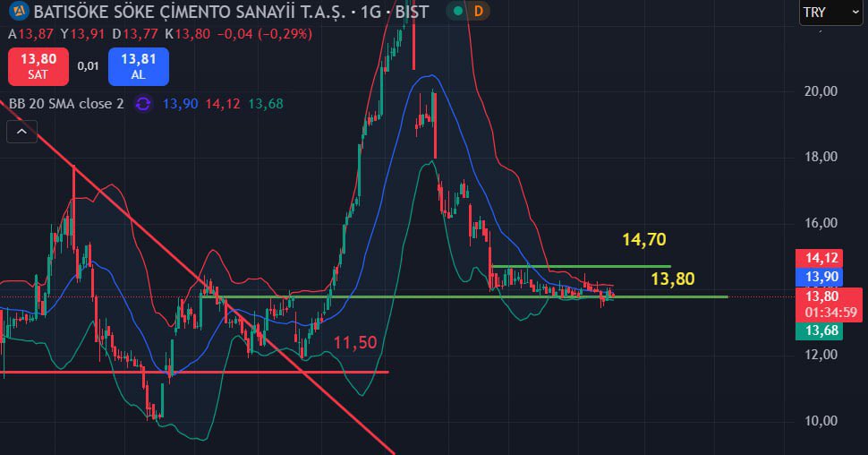
Task: Open the TRY currency dropdown
Action: pyautogui.click(x=830, y=13)
